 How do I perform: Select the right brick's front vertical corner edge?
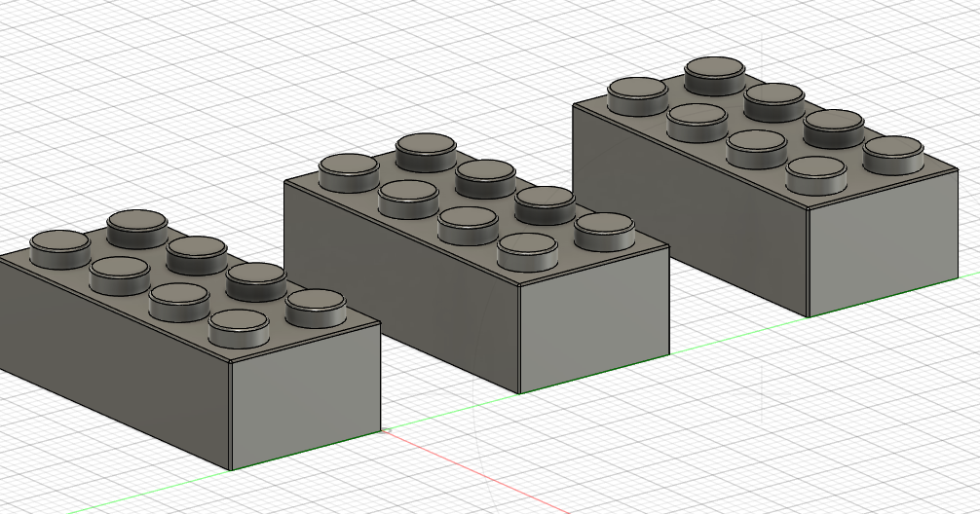point(809,263)
